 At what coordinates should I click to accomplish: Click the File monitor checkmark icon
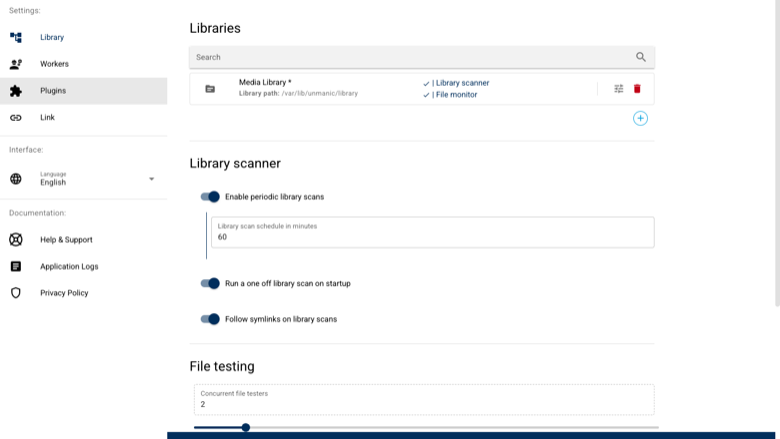tap(426, 95)
